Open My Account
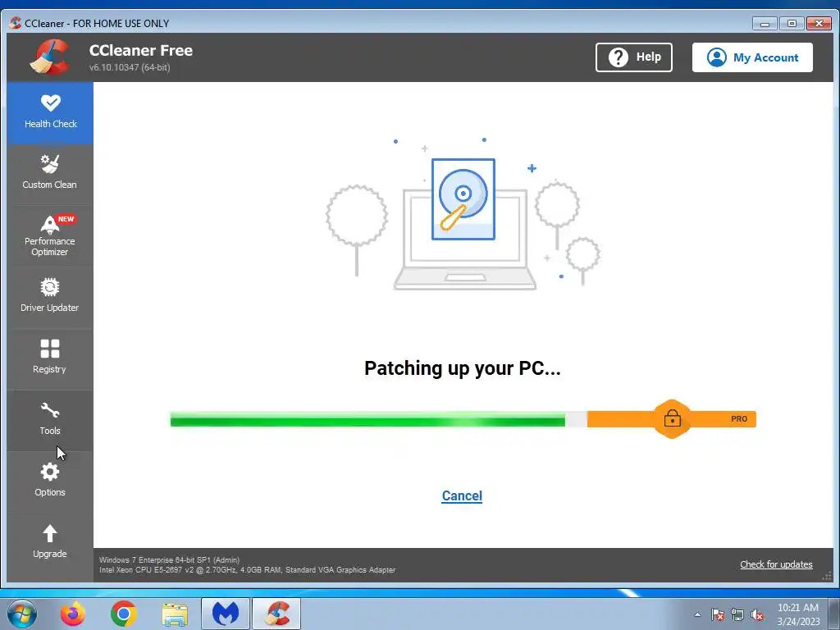This screenshot has width=840, height=630. (752, 57)
